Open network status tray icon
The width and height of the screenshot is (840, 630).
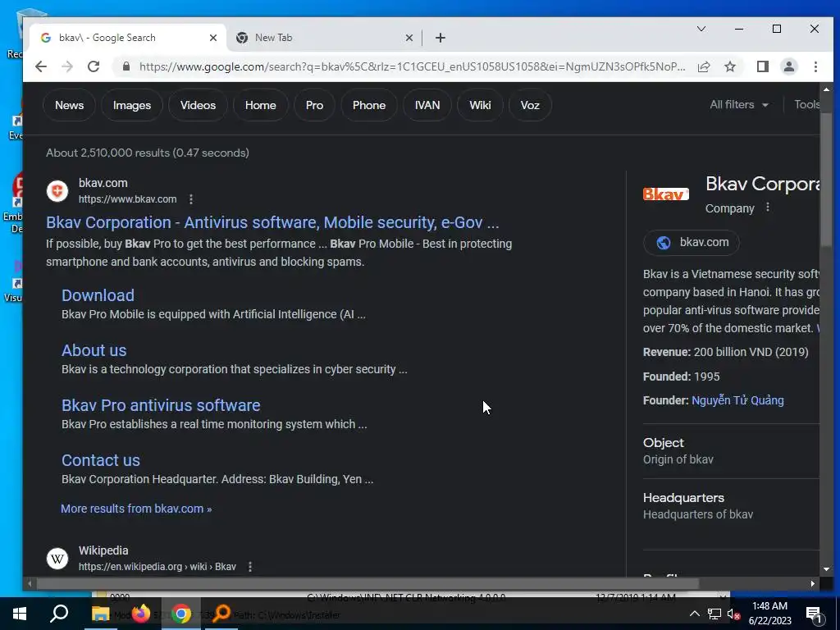click(x=714, y=614)
